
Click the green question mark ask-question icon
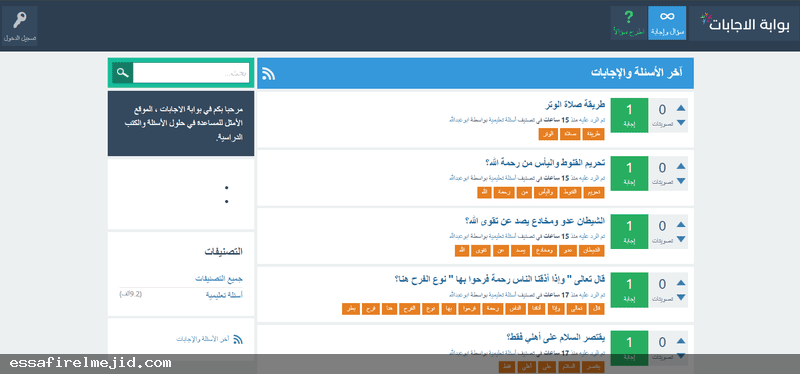pos(629,23)
